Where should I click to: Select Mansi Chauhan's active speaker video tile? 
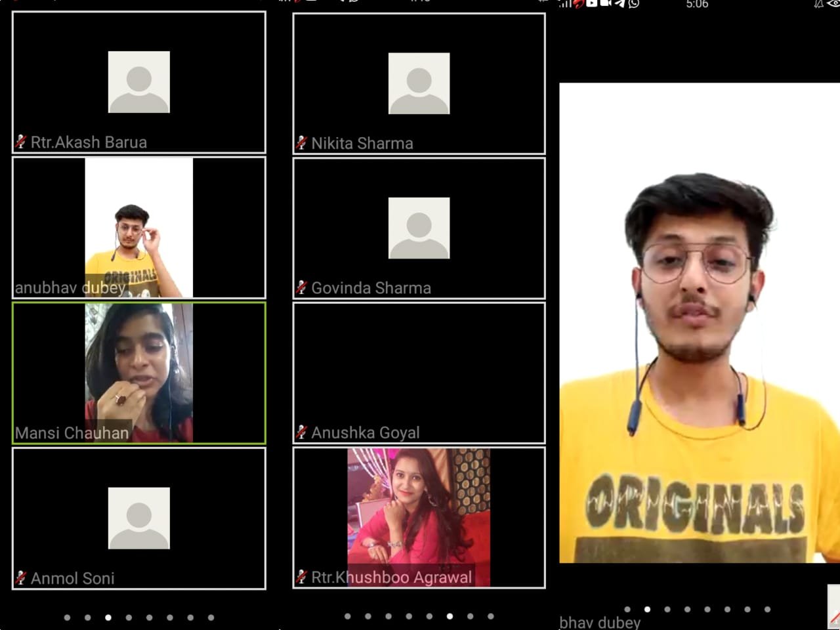point(138,372)
